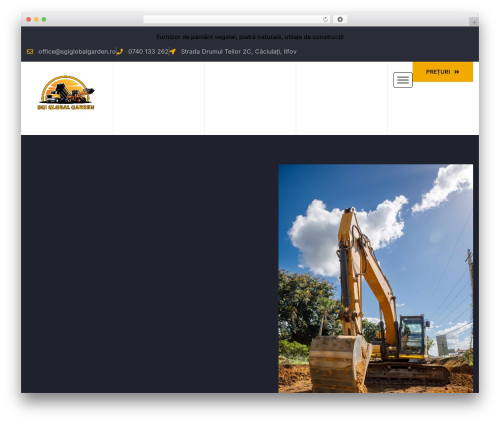Close the window with the red button
500x423 pixels.
pos(29,20)
